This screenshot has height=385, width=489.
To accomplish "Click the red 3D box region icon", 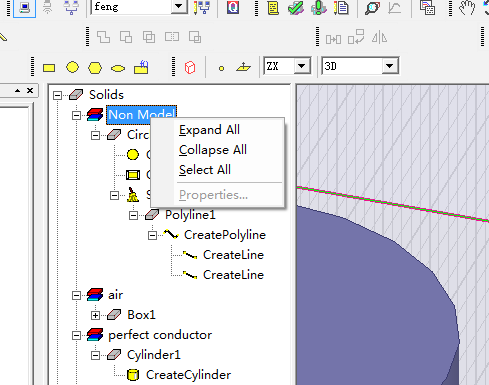I will [x=190, y=67].
